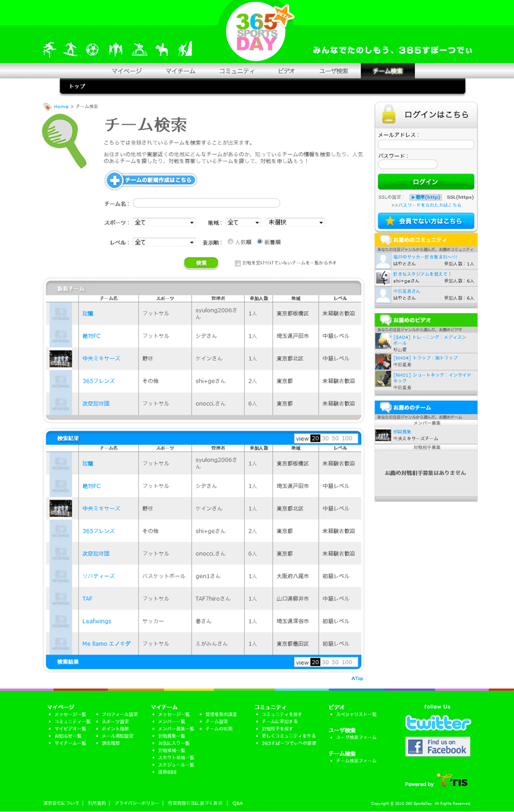The width and height of the screenshot is (514, 812).
Task: Open the レベル dropdown
Action: (x=164, y=242)
